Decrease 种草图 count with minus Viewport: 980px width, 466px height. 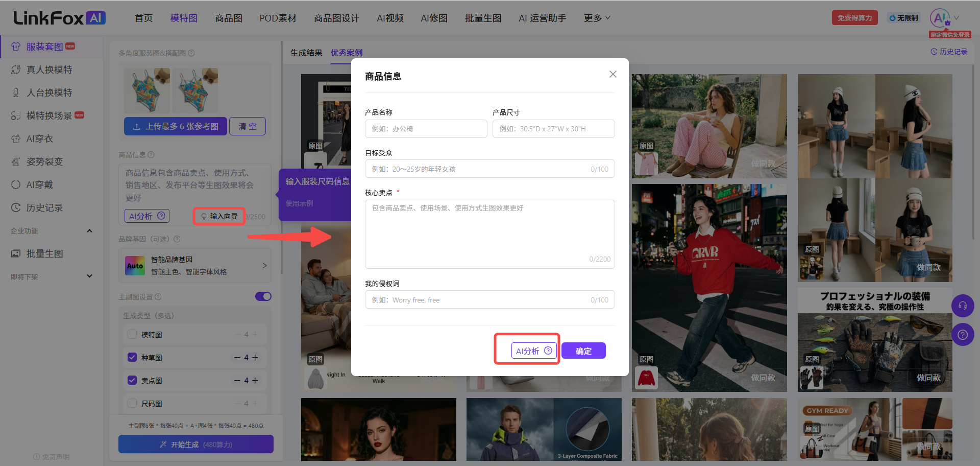[x=237, y=358]
